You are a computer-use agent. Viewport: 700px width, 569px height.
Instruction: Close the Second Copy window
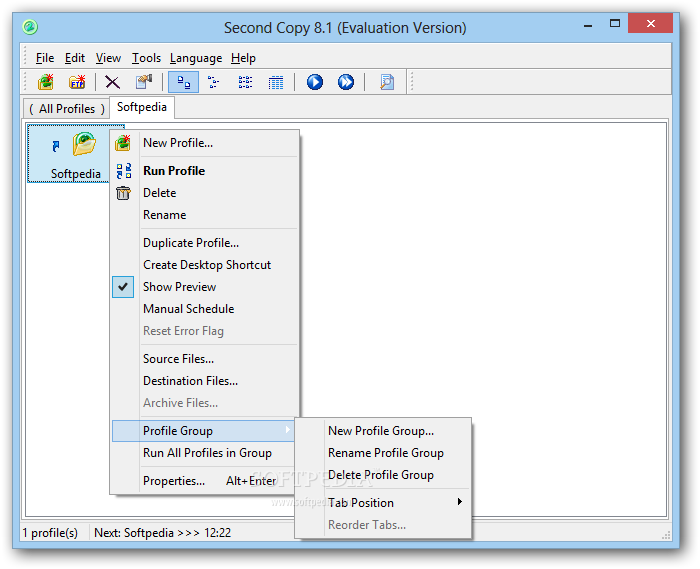pyautogui.click(x=650, y=23)
